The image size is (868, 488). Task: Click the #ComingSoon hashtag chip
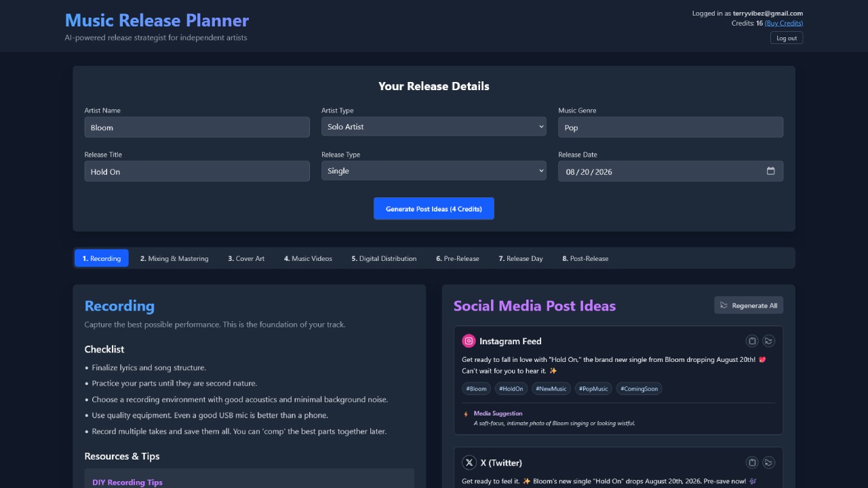tap(639, 388)
